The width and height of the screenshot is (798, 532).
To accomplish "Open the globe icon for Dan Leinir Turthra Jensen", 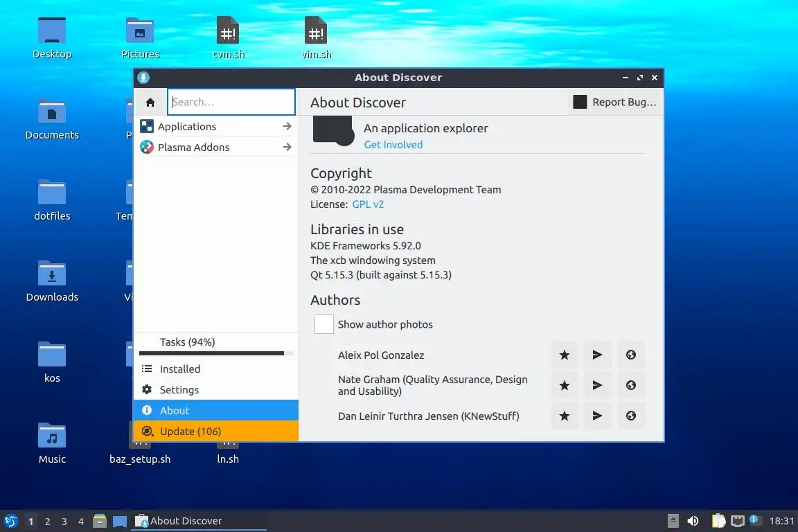I will (631, 416).
